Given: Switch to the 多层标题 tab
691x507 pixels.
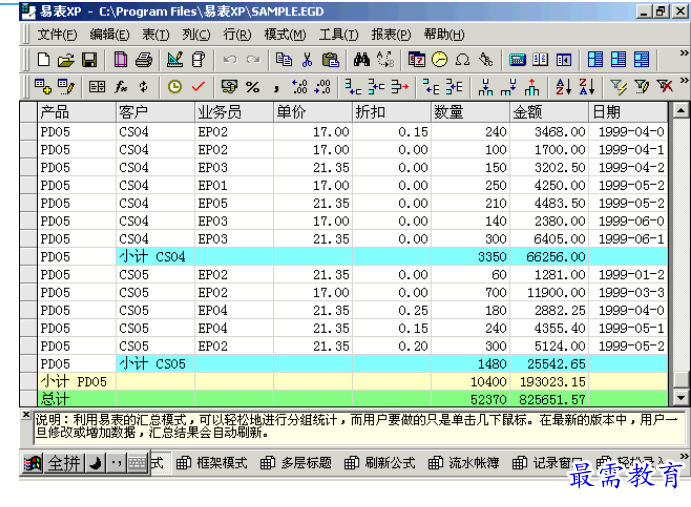Looking at the screenshot, I should tap(296, 463).
